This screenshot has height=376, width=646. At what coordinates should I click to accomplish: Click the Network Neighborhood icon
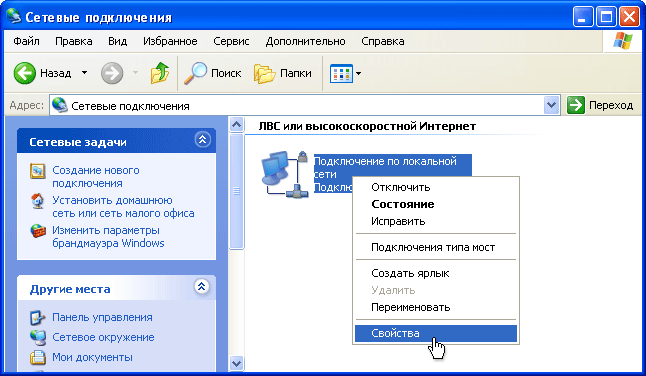tap(37, 337)
